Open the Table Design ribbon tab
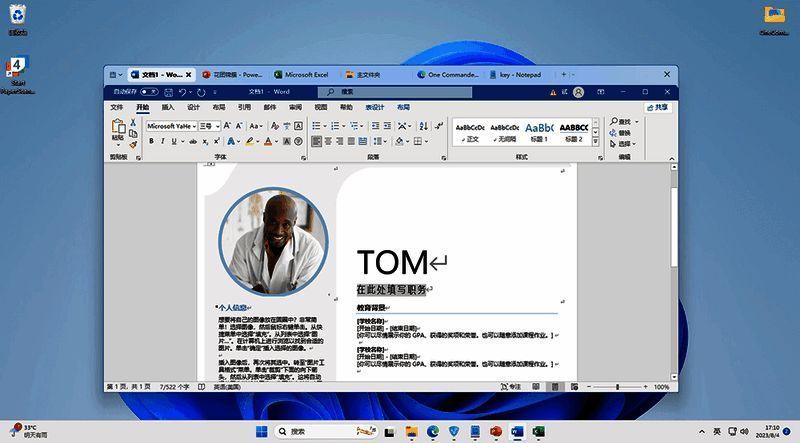Viewport: 800px width, 443px height. pos(375,107)
